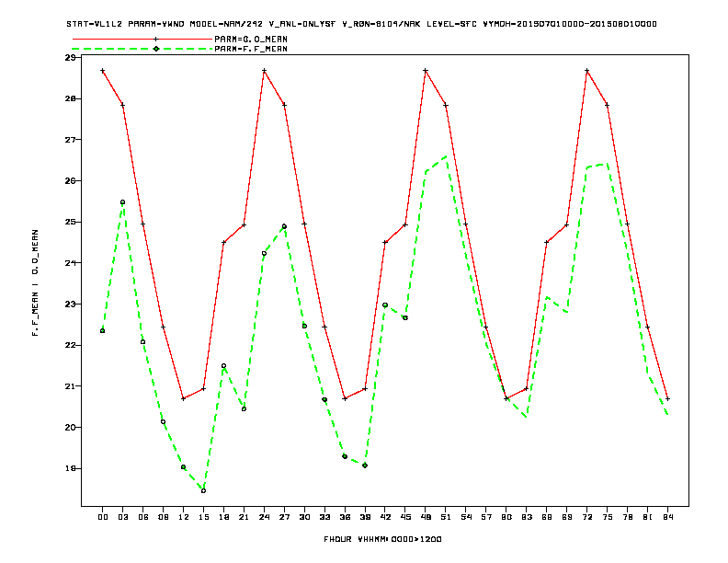This screenshot has height=563, width=728.
Task: Click red observed plus marker at hour 24
Action: point(264,71)
